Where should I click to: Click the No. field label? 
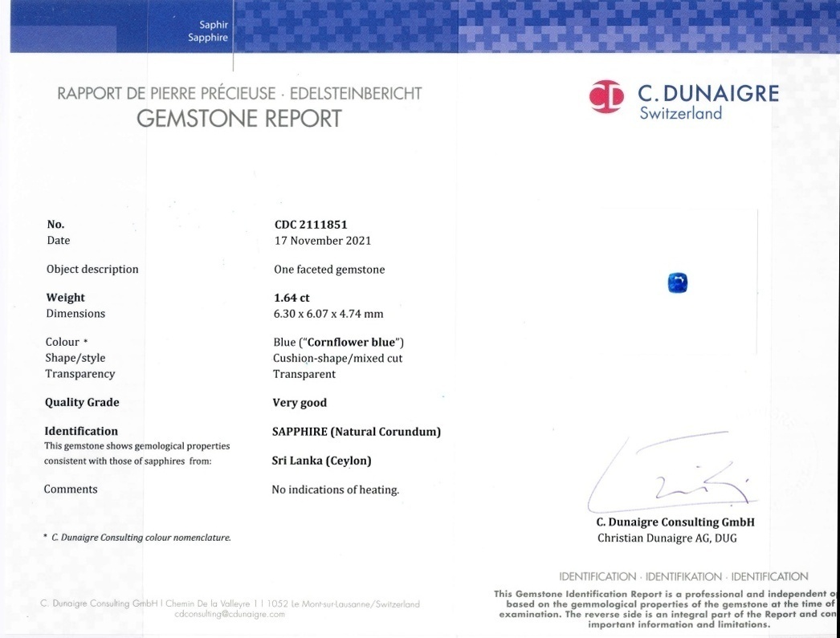pos(55,225)
